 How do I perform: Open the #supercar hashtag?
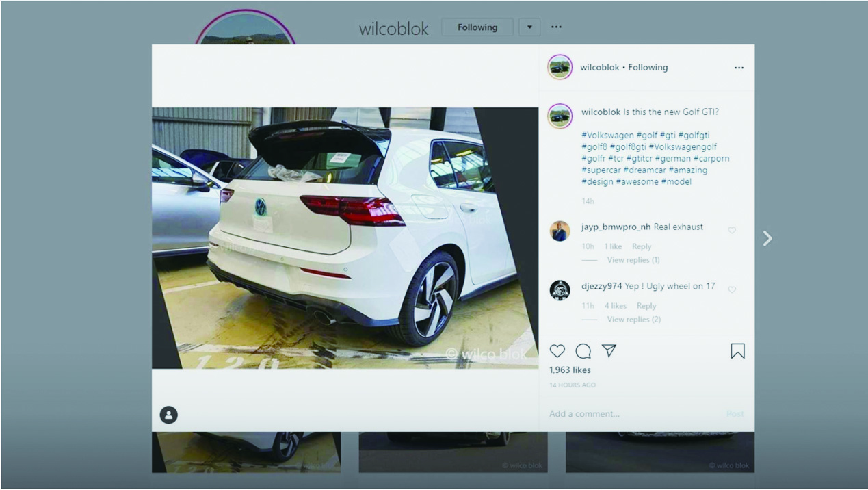[601, 170]
